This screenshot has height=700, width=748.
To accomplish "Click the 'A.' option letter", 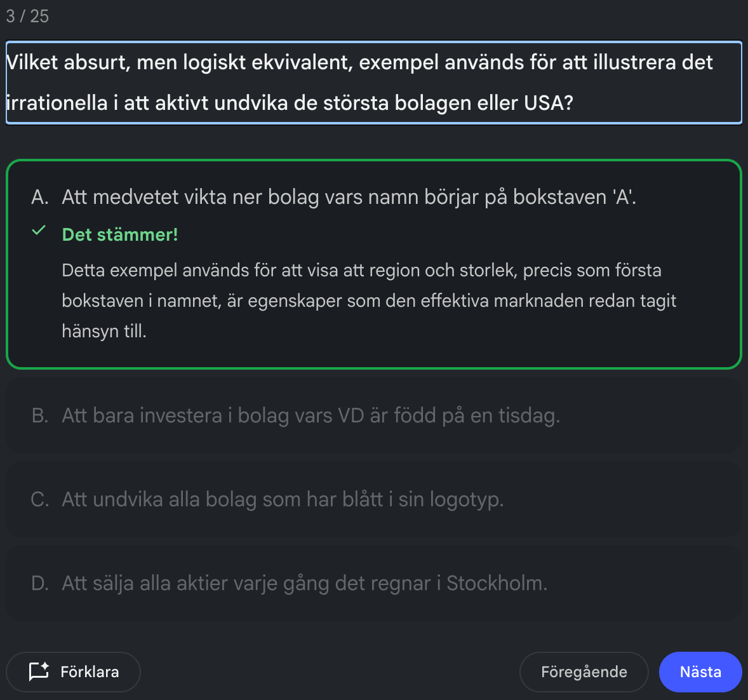I will click(40, 198).
